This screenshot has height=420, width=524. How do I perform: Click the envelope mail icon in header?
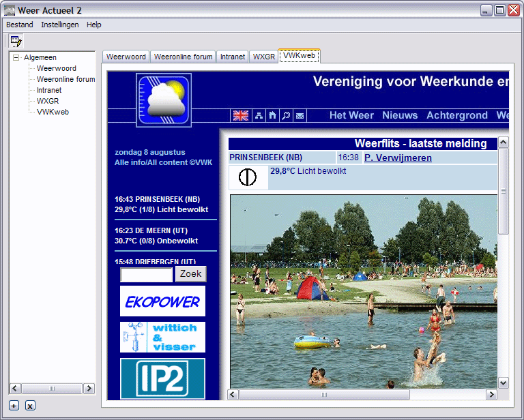coord(300,115)
